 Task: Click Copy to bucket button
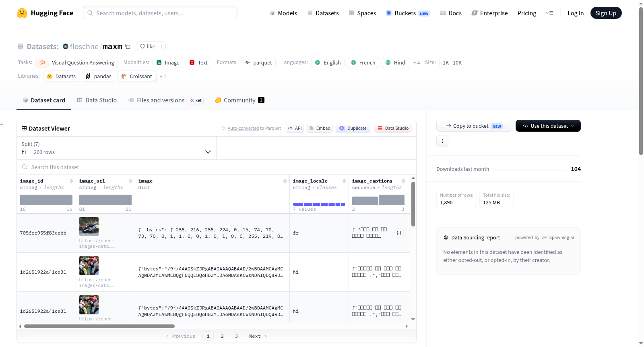[x=474, y=126]
